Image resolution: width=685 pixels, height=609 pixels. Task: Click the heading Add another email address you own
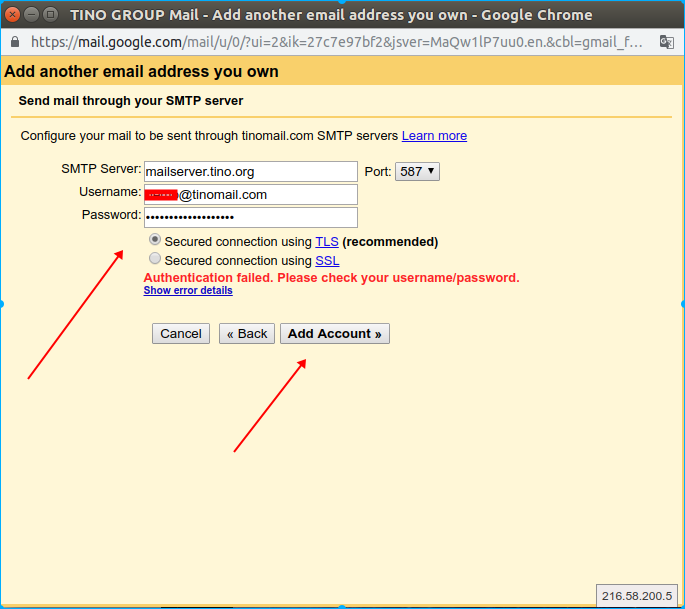pyautogui.click(x=141, y=71)
